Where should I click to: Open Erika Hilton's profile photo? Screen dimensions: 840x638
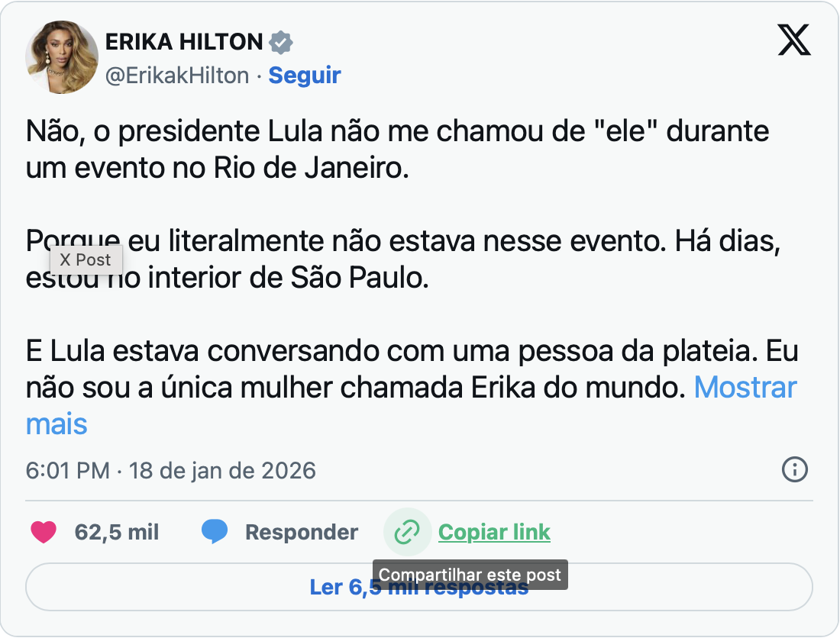point(62,58)
